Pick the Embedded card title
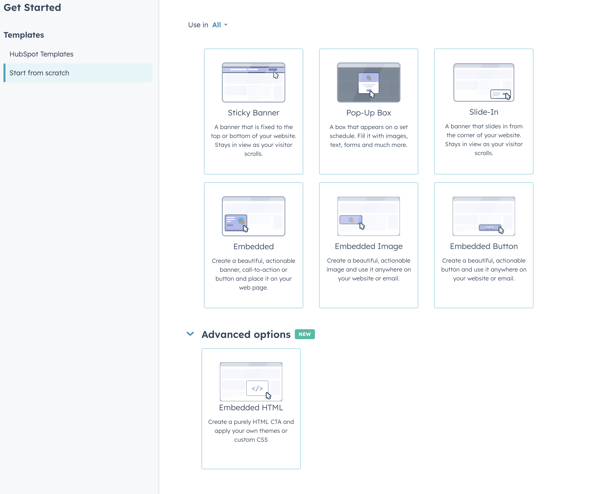The height and width of the screenshot is (494, 598). pyautogui.click(x=254, y=247)
